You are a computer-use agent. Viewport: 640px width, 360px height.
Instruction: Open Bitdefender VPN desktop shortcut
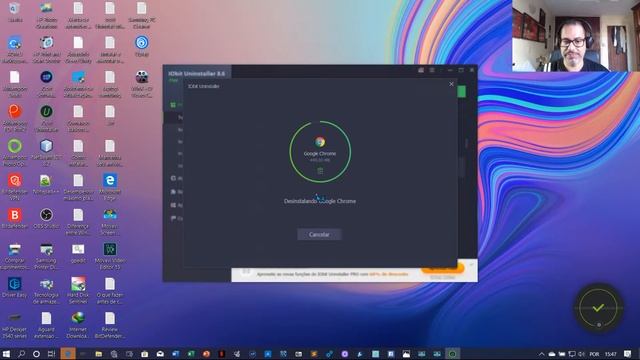click(x=15, y=187)
